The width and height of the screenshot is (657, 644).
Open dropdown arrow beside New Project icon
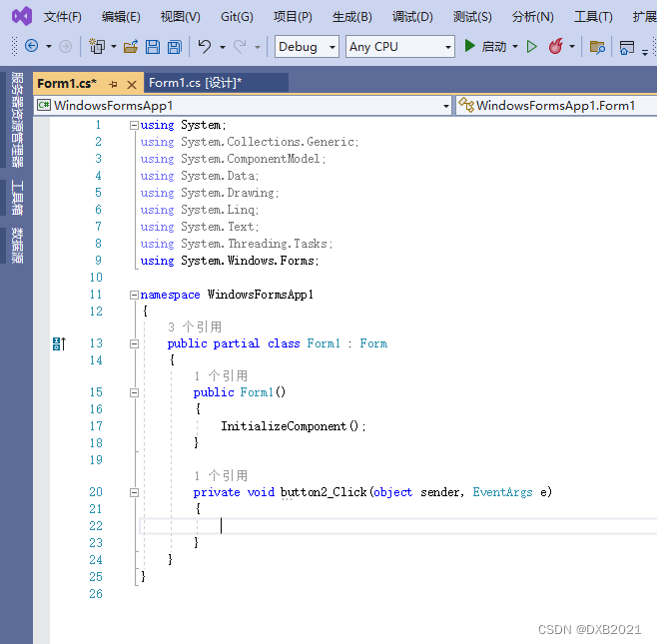click(114, 47)
